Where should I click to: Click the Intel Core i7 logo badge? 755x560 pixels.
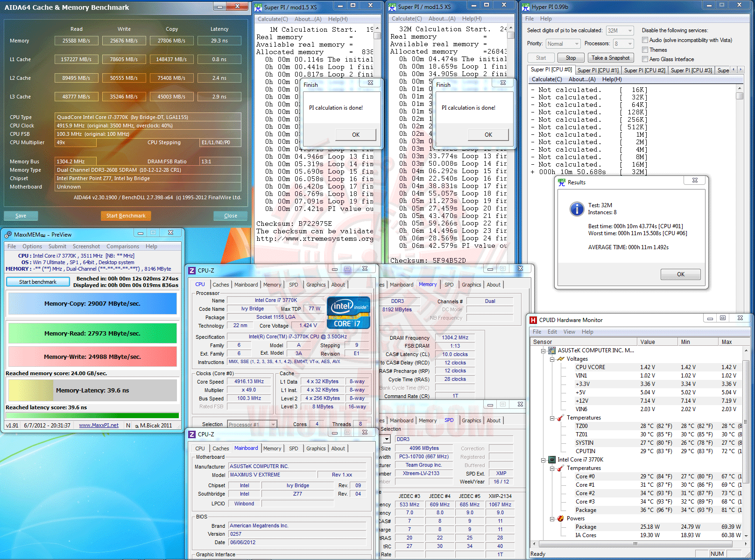[348, 313]
